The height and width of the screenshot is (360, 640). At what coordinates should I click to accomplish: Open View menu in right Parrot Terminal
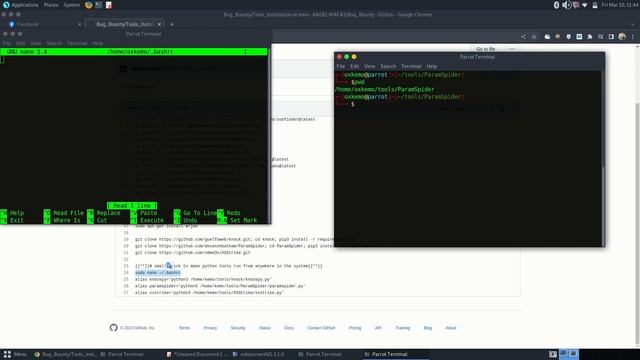coord(369,66)
